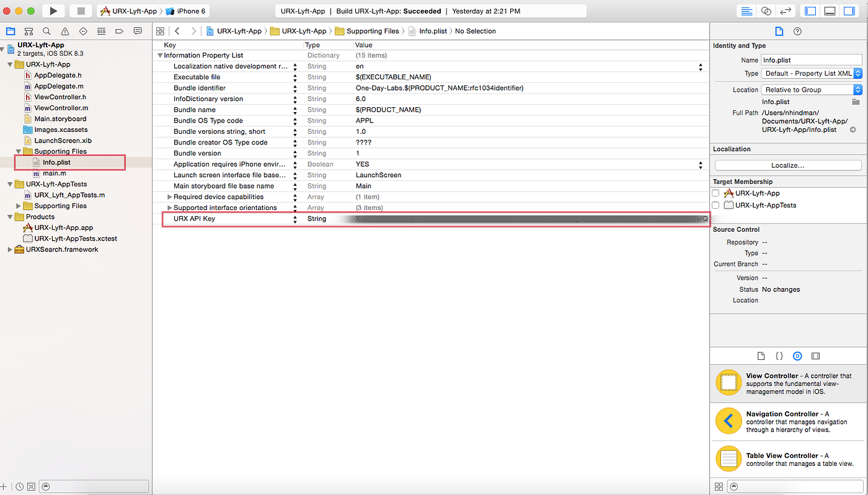Screen dimensions: 868x495
Task: Click the Localize... button
Action: point(788,165)
